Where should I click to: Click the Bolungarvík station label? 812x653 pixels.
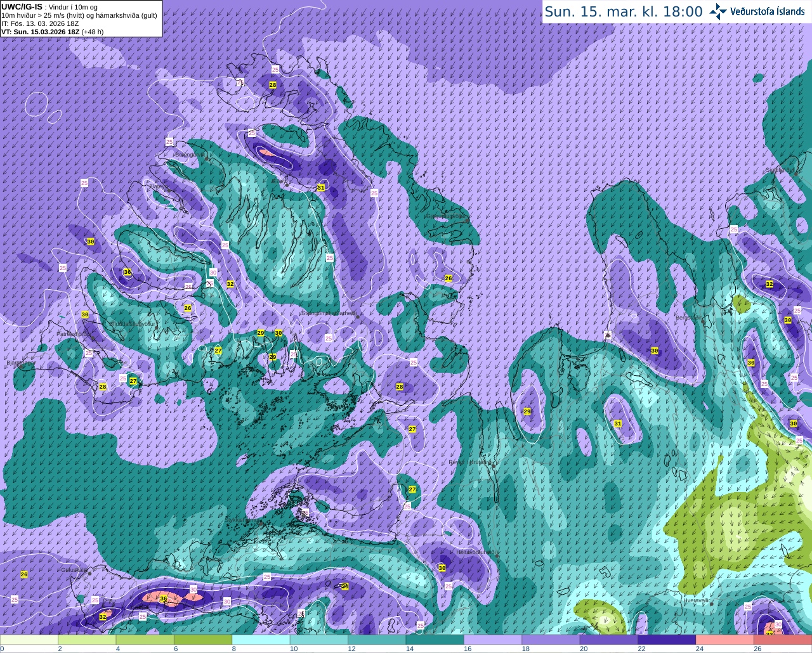(x=189, y=154)
